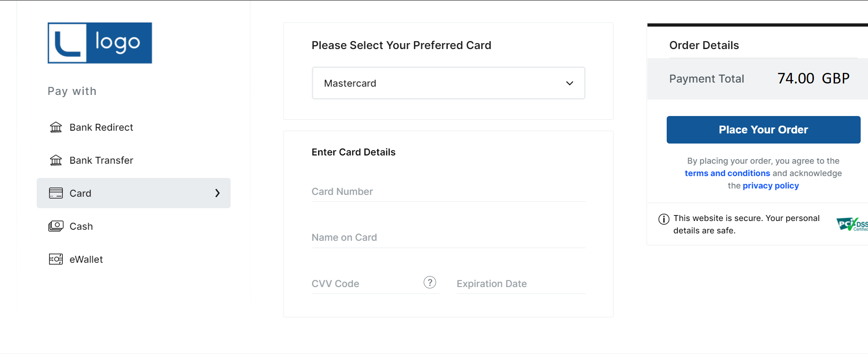Screen dimensions: 868x354
Task: Open the privacy policy link
Action: (x=770, y=186)
